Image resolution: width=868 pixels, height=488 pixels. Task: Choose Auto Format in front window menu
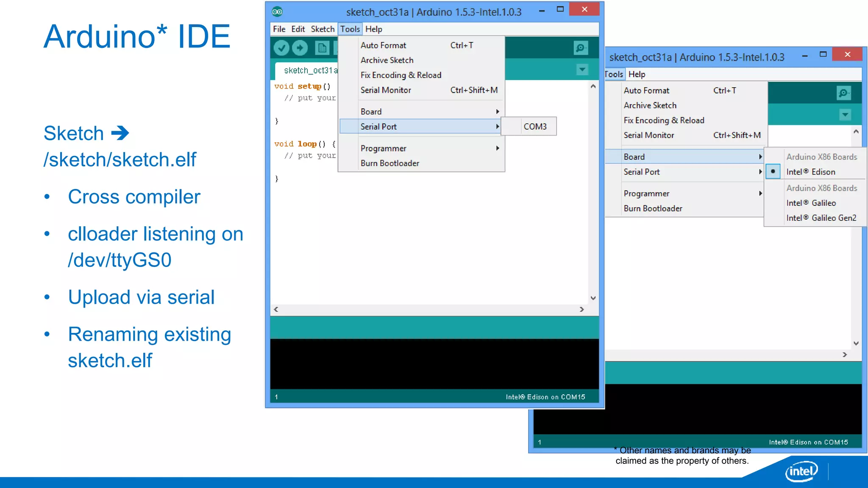click(422, 45)
